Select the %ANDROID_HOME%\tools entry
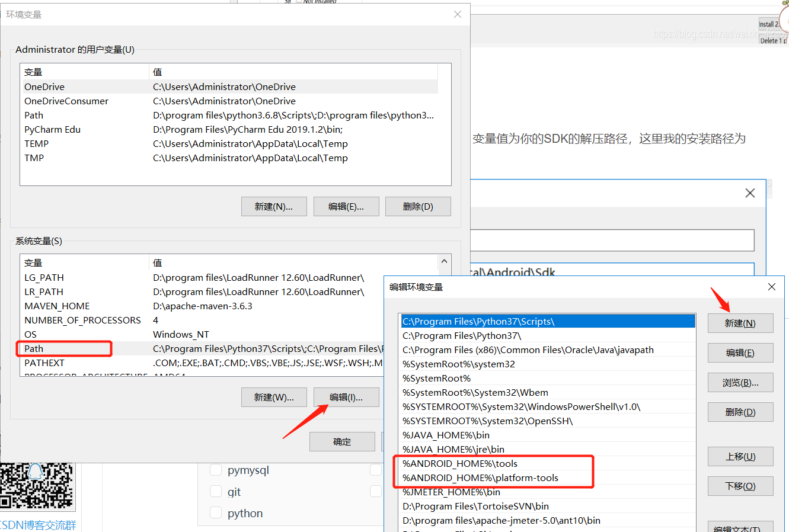Viewport: 789px width, 532px height. click(x=548, y=464)
